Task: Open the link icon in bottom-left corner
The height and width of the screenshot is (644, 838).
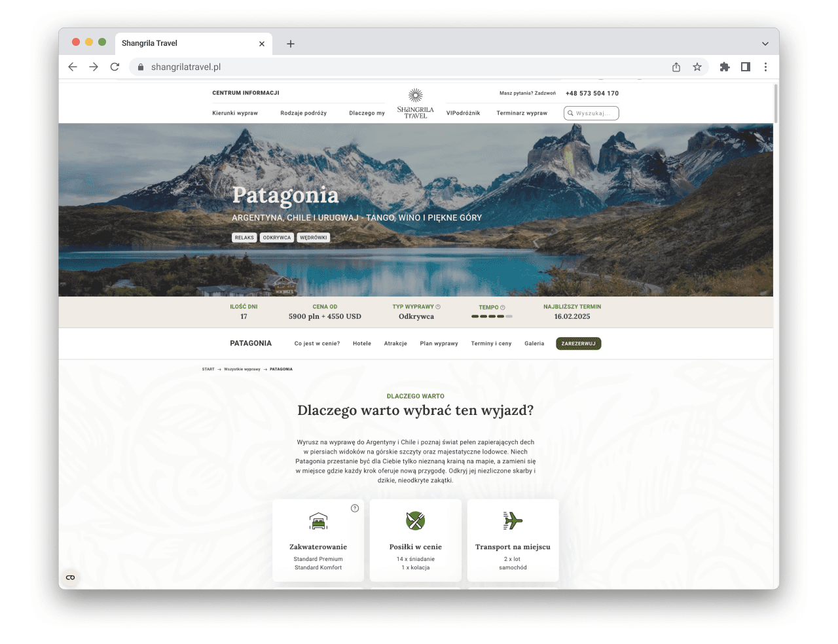Action: pyautogui.click(x=71, y=577)
